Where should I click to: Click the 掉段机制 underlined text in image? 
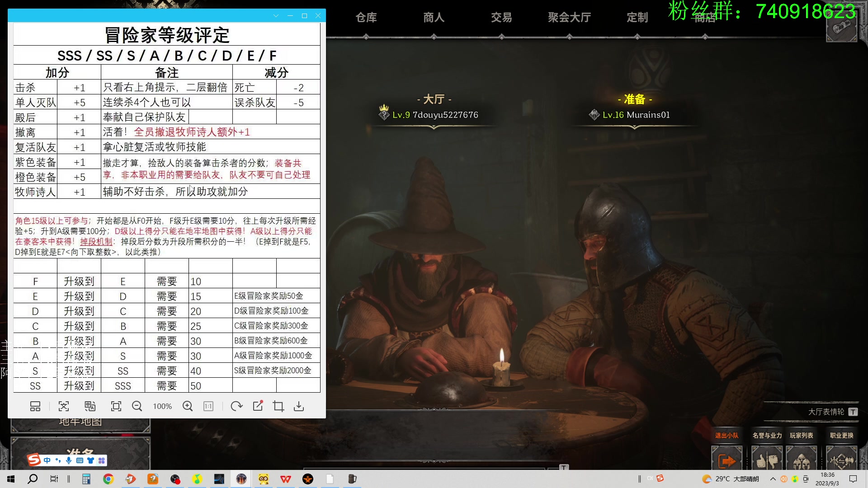point(96,242)
